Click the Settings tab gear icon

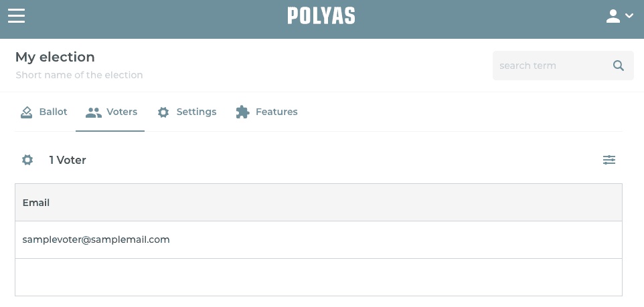click(x=163, y=112)
